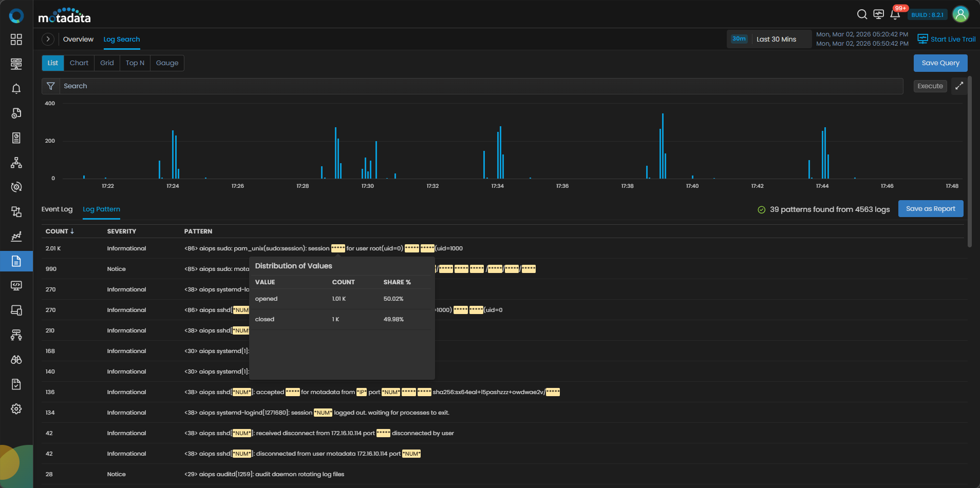Sort by the COUNT column header

point(60,231)
